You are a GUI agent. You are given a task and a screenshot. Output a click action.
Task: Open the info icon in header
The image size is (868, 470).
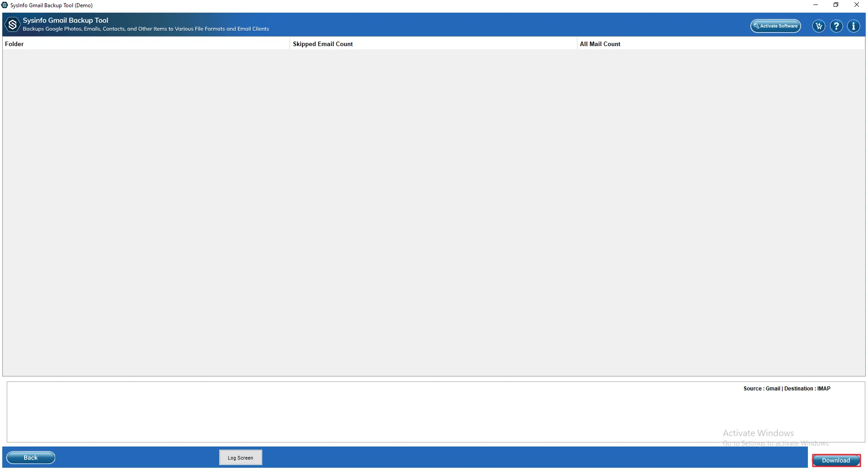tap(853, 26)
